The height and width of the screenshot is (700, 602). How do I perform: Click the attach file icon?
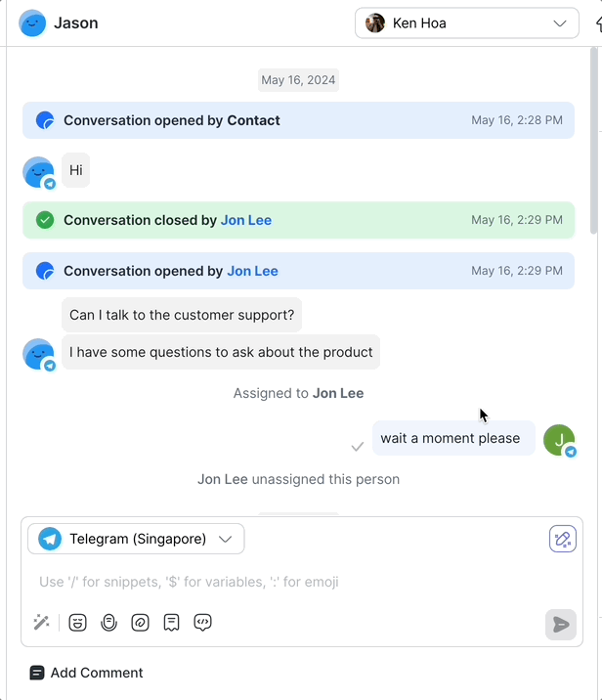click(x=140, y=622)
